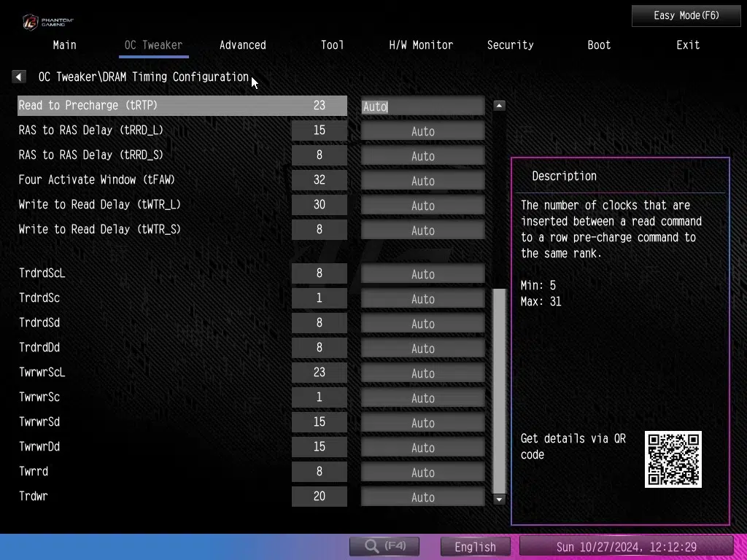The image size is (747, 560).
Task: Click the Description panel heading
Action: 564,176
